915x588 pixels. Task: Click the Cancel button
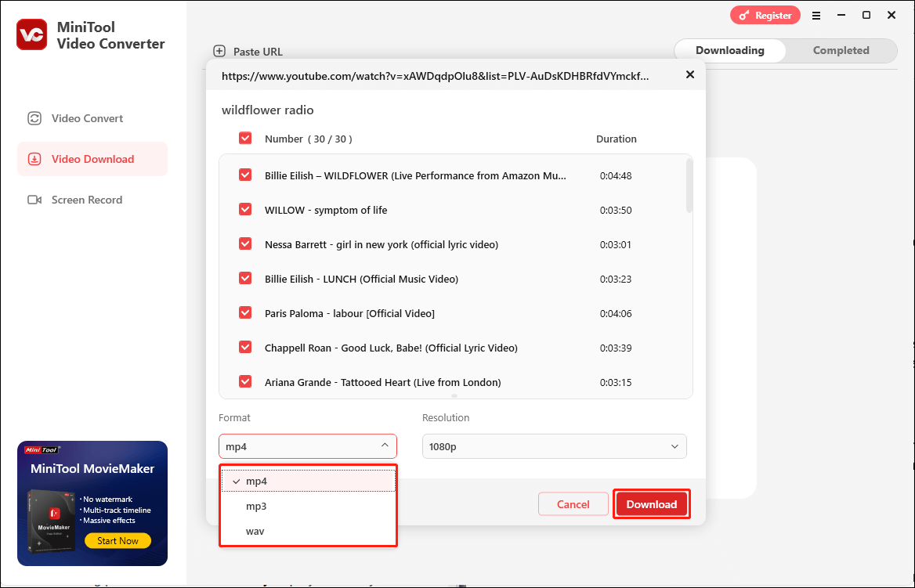(573, 504)
